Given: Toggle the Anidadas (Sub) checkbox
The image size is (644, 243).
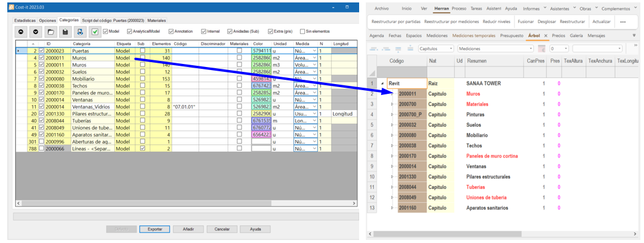Looking at the screenshot, I should tap(229, 31).
